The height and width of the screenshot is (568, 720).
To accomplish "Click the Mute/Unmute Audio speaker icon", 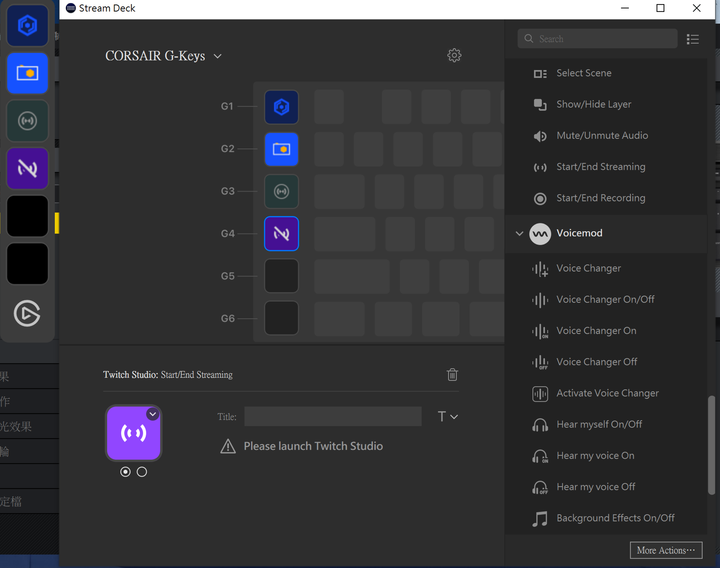I will (540, 136).
